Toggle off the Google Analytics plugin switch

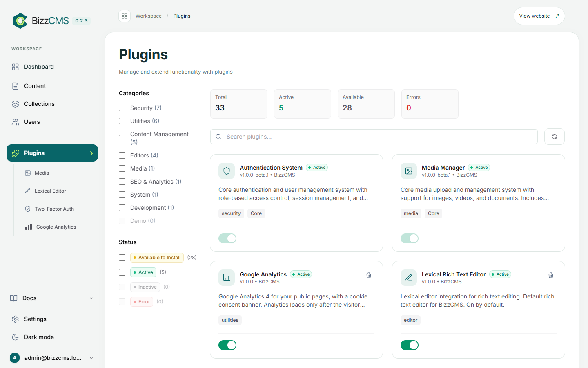point(227,345)
